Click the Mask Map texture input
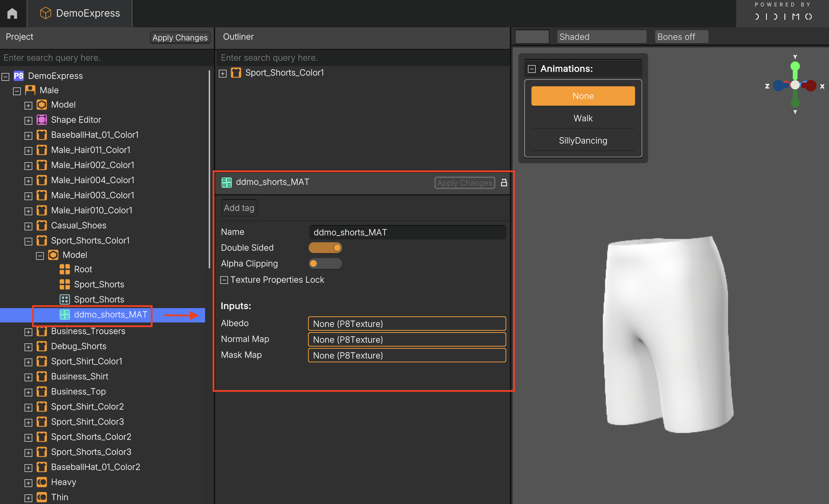Viewport: 829px width, 504px height. (x=407, y=355)
